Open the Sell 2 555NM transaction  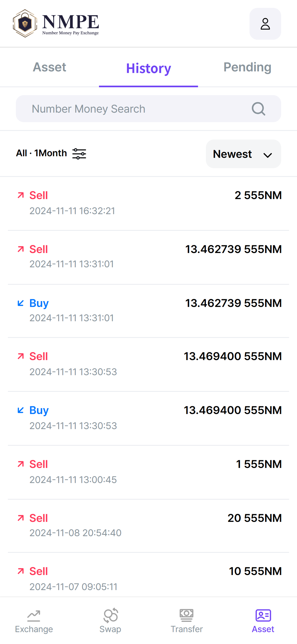coord(148,203)
